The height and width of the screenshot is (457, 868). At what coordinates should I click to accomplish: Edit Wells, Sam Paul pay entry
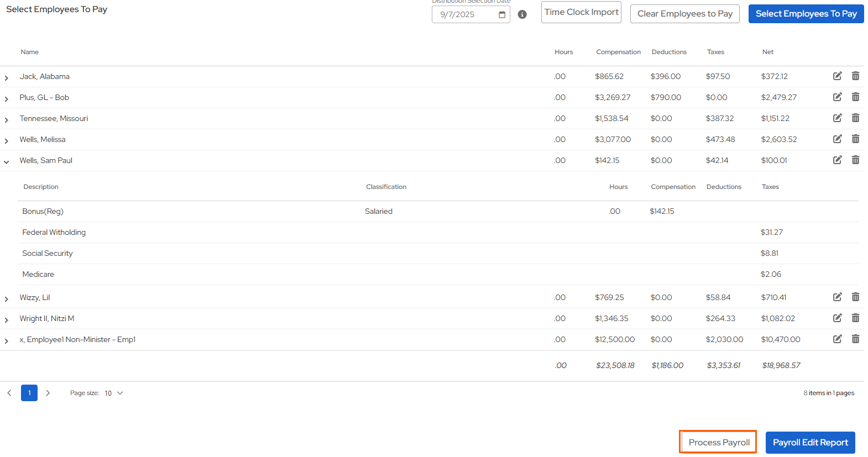tap(837, 160)
